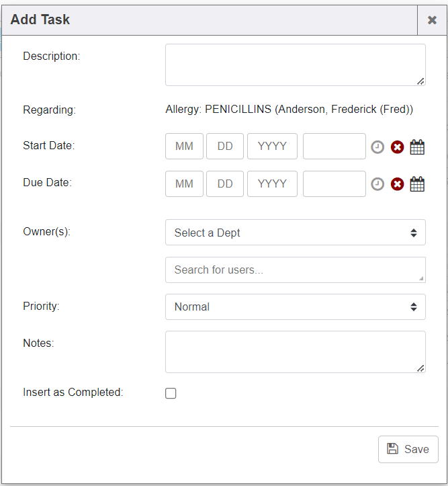448x486 pixels.
Task: Clear Start Date with red X icon
Action: pyautogui.click(x=397, y=147)
